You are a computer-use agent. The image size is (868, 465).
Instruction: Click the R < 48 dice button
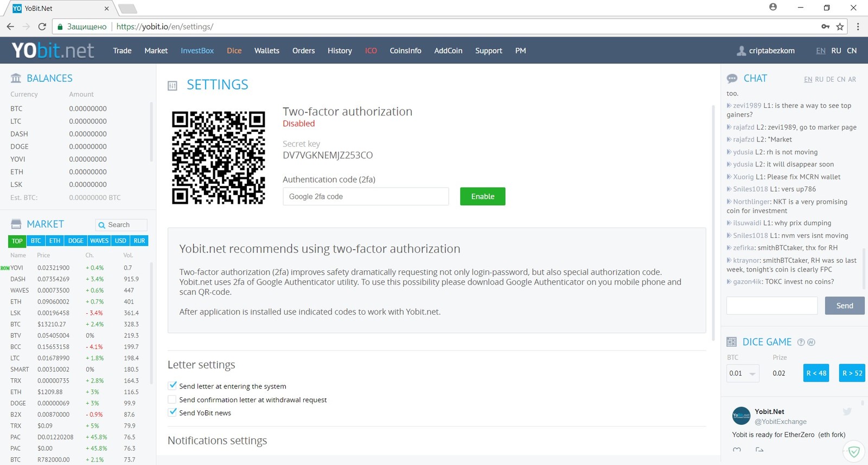tap(816, 373)
